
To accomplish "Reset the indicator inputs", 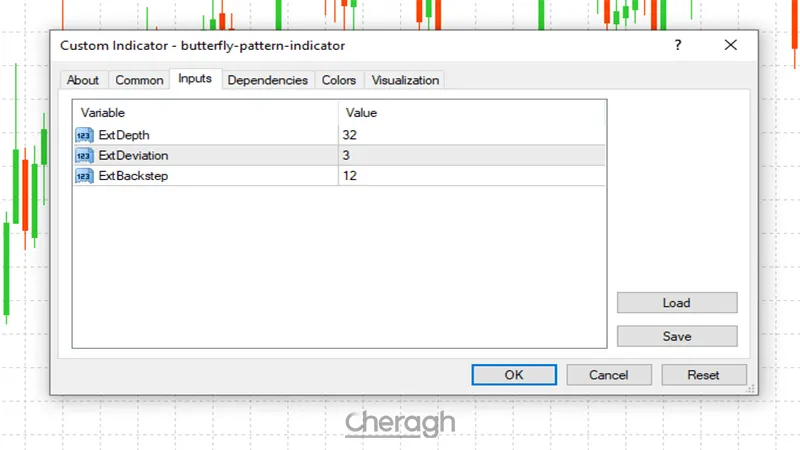I will [x=703, y=375].
